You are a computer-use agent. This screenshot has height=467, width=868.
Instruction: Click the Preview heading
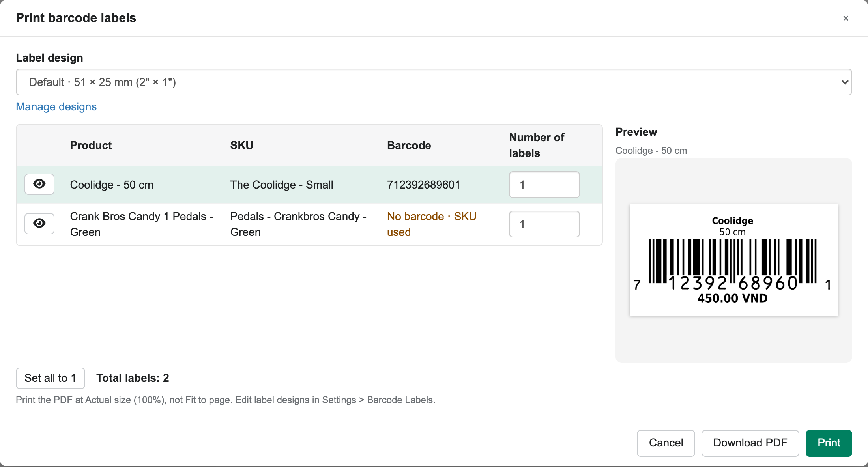[x=636, y=132]
